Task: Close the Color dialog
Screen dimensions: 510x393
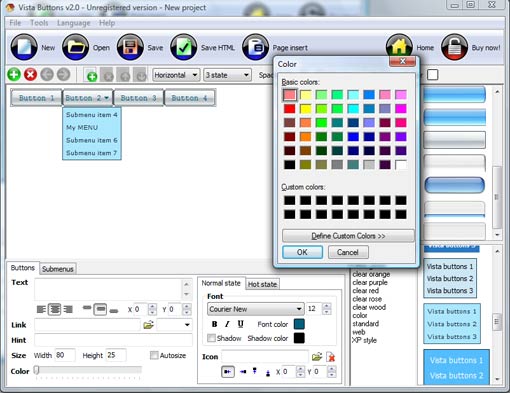Action: [x=402, y=61]
